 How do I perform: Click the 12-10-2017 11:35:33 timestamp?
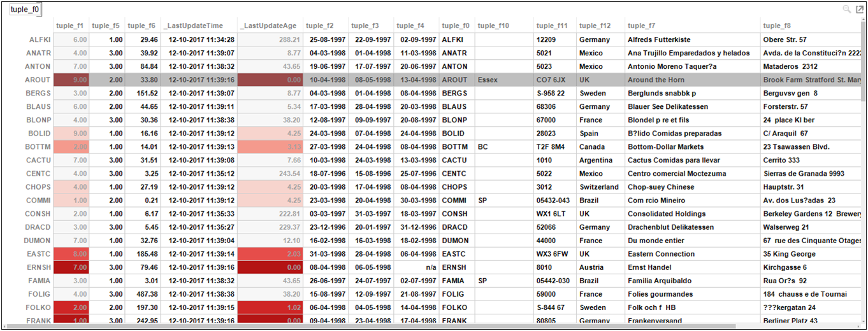coord(199,214)
